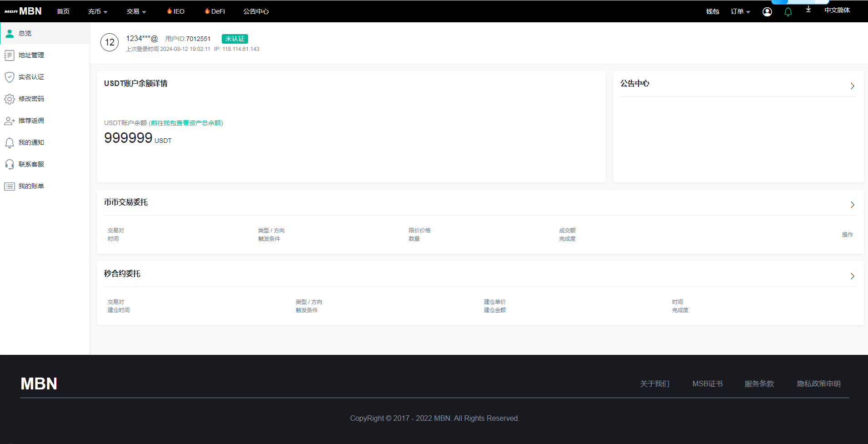
Task: Click the 未认证 unverified badge
Action: (234, 39)
